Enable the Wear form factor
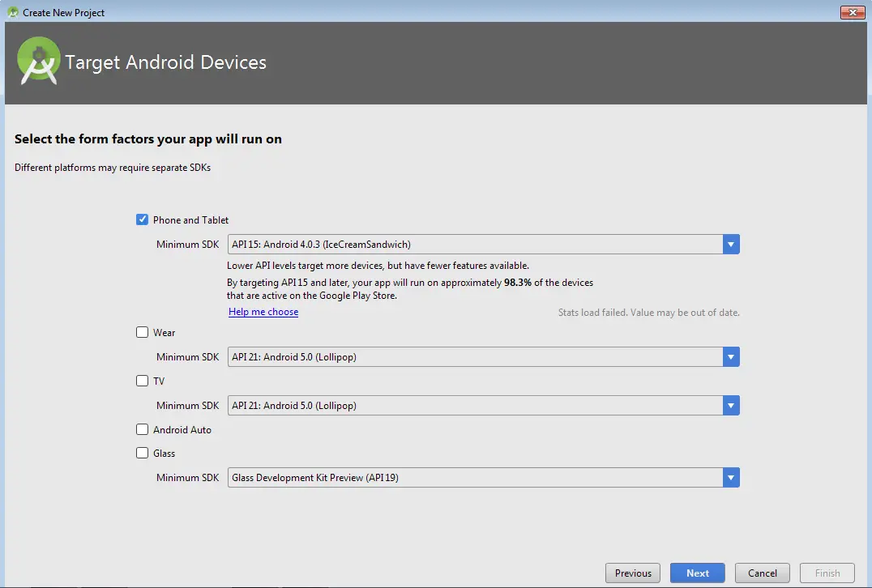 click(x=142, y=332)
